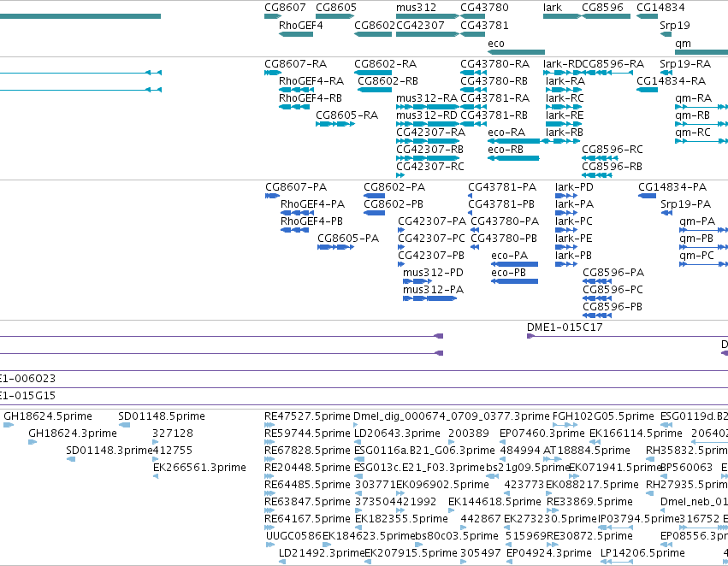The width and height of the screenshot is (728, 566).
Task: Click the CG14834-RA transcript
Action: [x=648, y=90]
